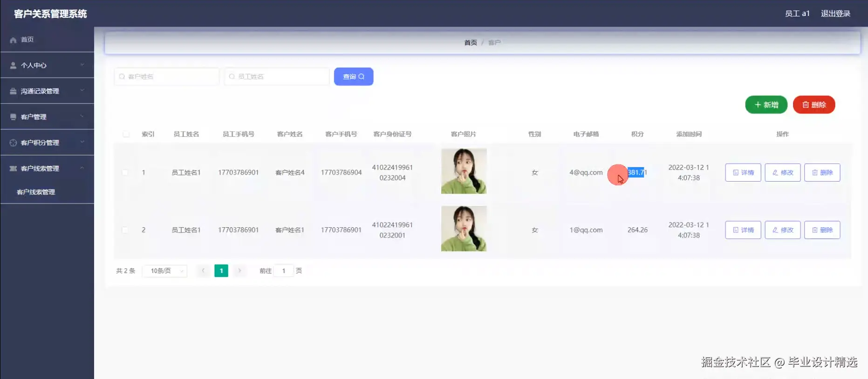868x379 pixels.
Task: Click the customer photo for 客户姓名1
Action: click(x=464, y=229)
